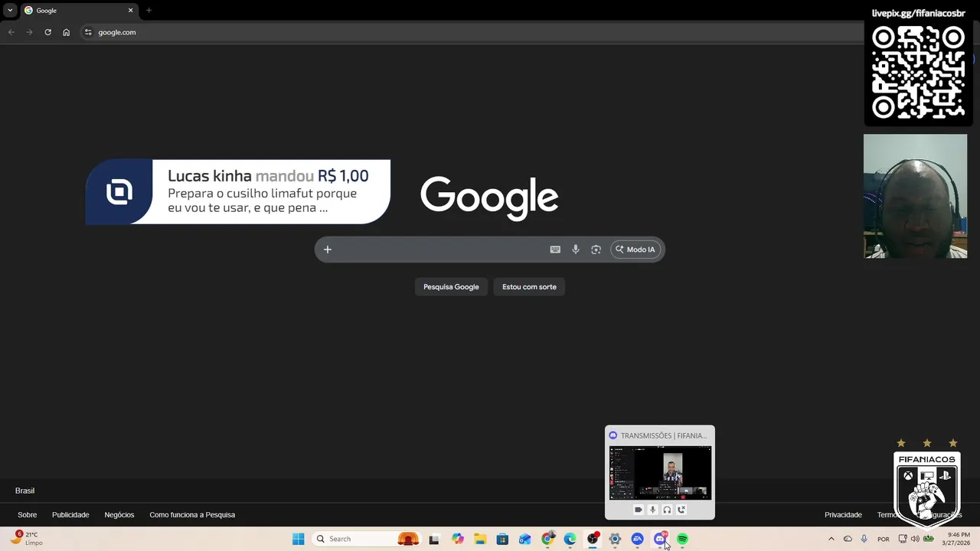Open the clock showing 9:46 PM
Screen dimensions: 980x551
(958, 539)
